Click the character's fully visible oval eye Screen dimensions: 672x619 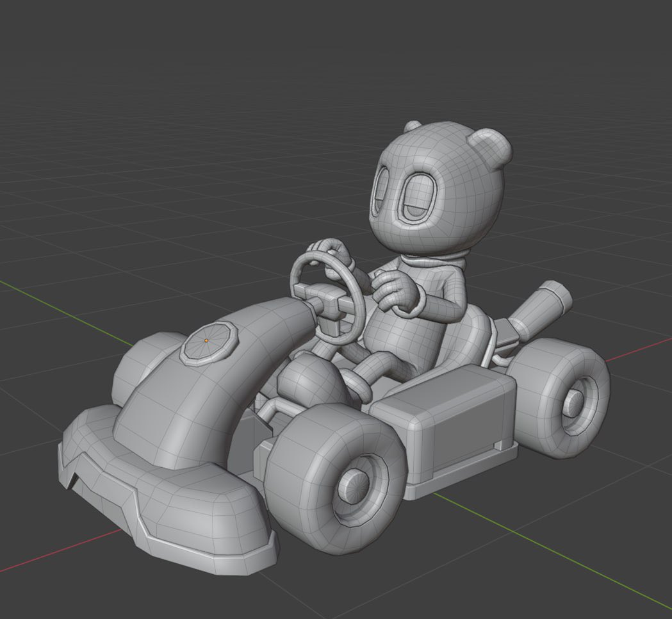[419, 197]
